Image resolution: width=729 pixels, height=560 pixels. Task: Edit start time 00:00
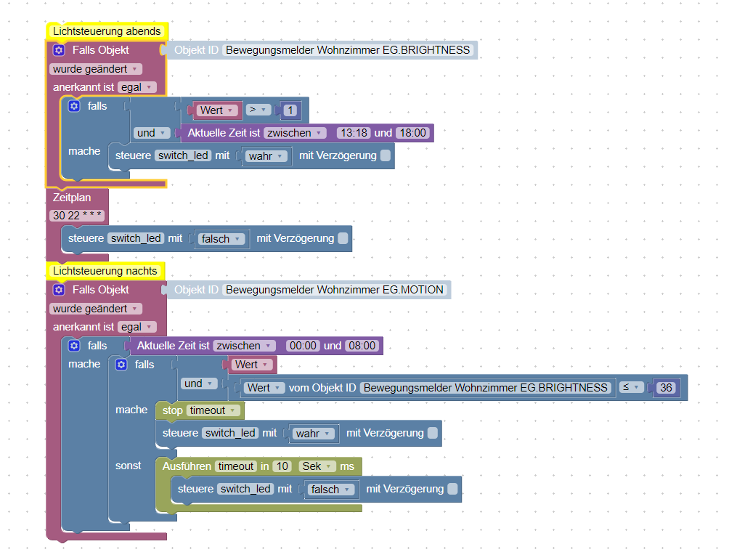pyautogui.click(x=303, y=346)
